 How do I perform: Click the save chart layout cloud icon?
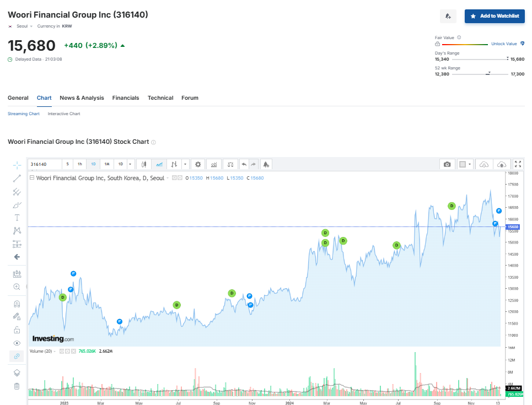[x=502, y=165]
